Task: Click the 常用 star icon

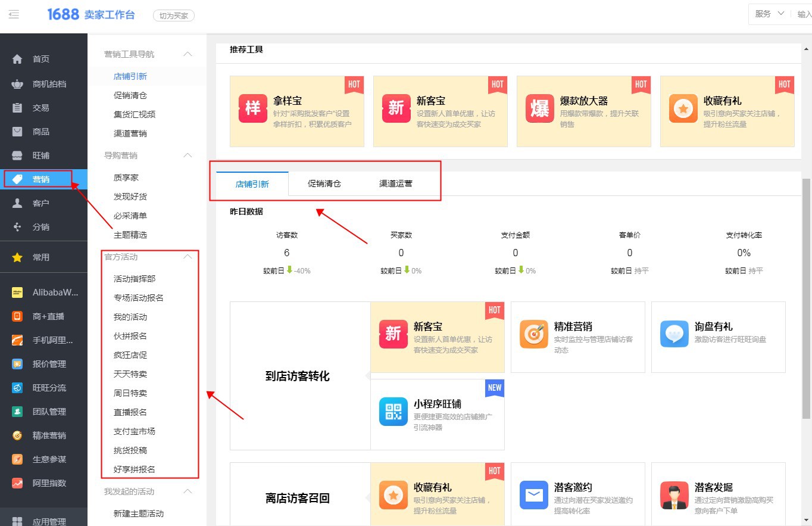Action: [17, 257]
